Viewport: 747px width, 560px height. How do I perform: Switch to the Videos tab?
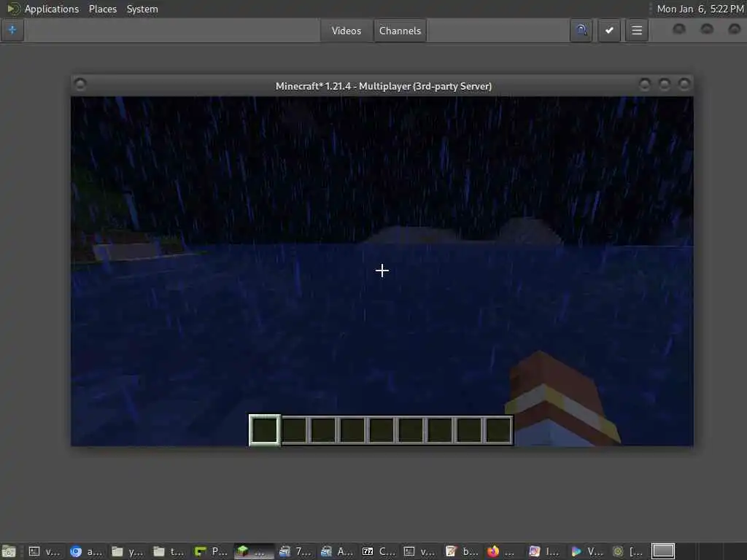[347, 31]
